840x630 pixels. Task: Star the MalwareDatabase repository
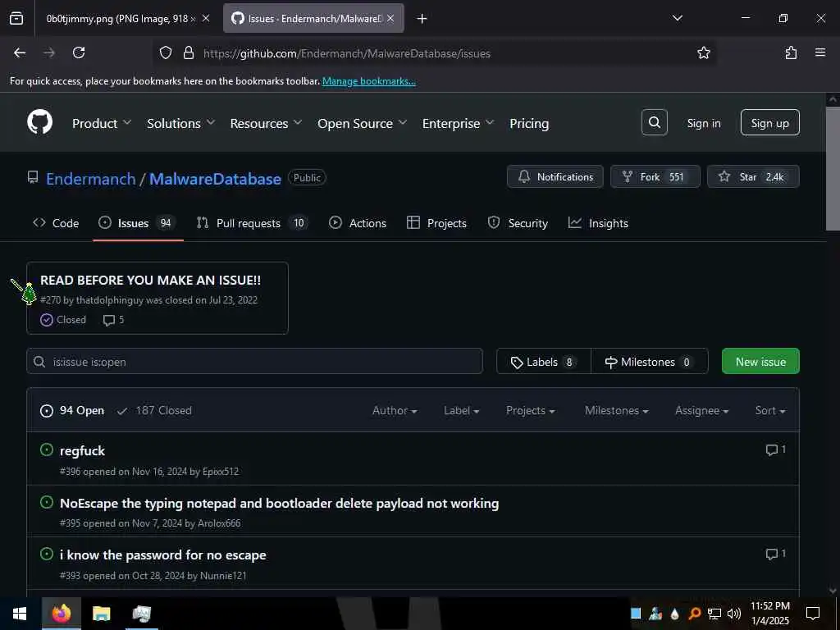click(753, 177)
